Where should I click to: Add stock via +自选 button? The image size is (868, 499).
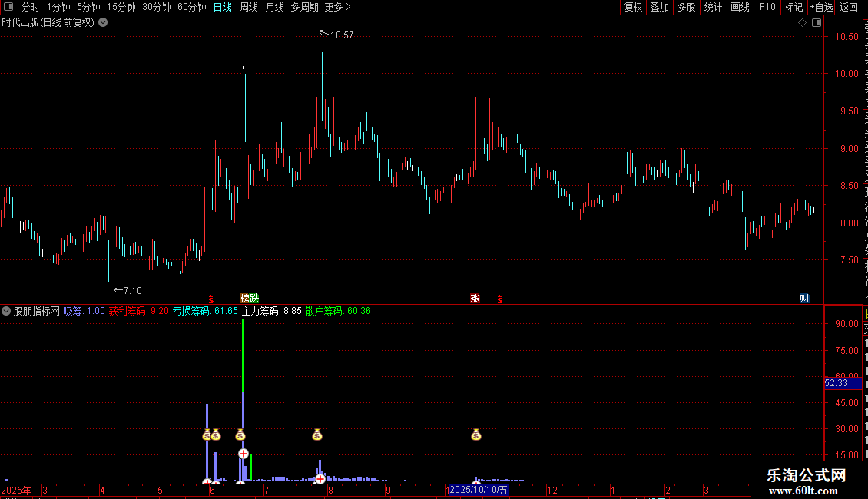(x=821, y=7)
